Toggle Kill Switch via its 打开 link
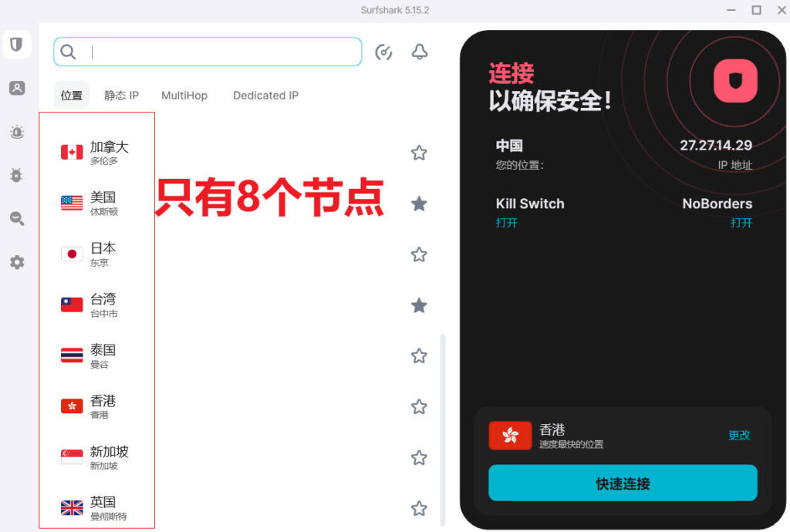 pyautogui.click(x=507, y=223)
